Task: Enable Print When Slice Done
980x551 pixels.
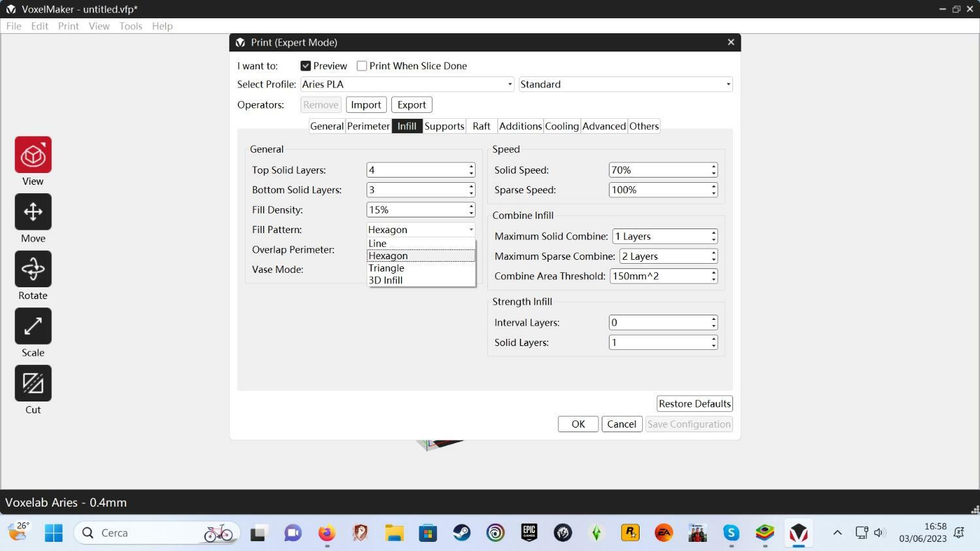Action: tap(362, 66)
